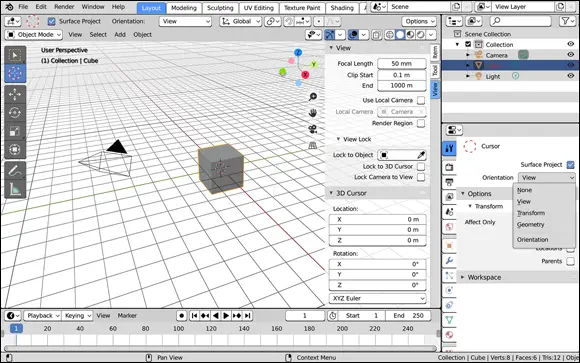Image resolution: width=580 pixels, height=363 pixels.
Task: Open the timeline Marker menu
Action: [x=127, y=316]
